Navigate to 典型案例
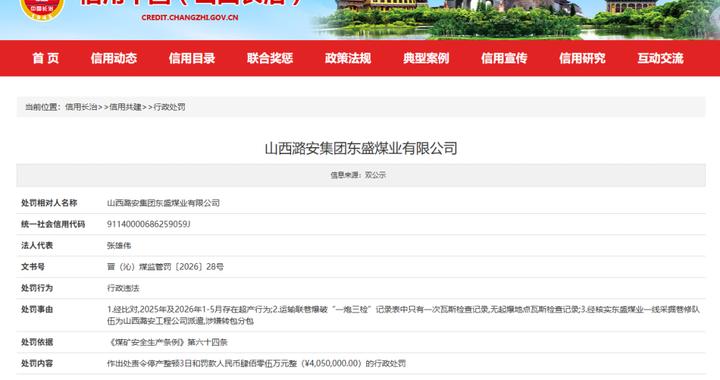This screenshot has height=380, width=720. tap(426, 58)
